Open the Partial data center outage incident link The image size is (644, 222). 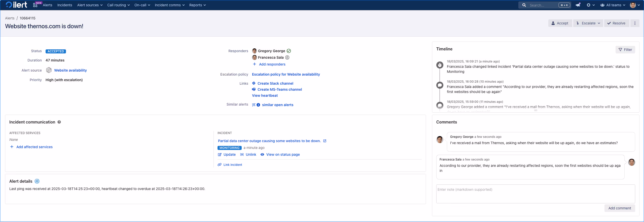tap(269, 141)
